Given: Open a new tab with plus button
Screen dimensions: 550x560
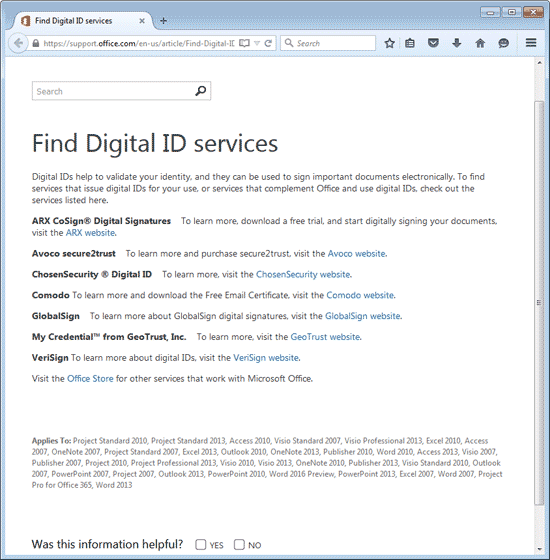Looking at the screenshot, I should coord(163,21).
